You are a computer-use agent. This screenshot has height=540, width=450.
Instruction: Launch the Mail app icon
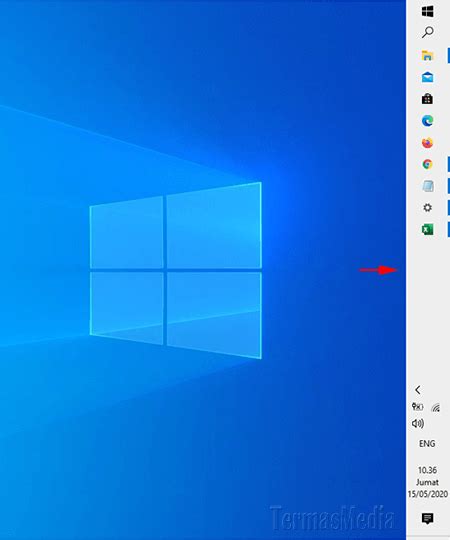tap(427, 77)
